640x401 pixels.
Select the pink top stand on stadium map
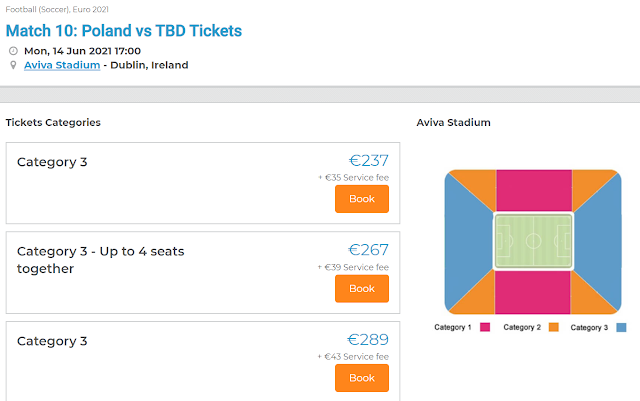pos(533,190)
